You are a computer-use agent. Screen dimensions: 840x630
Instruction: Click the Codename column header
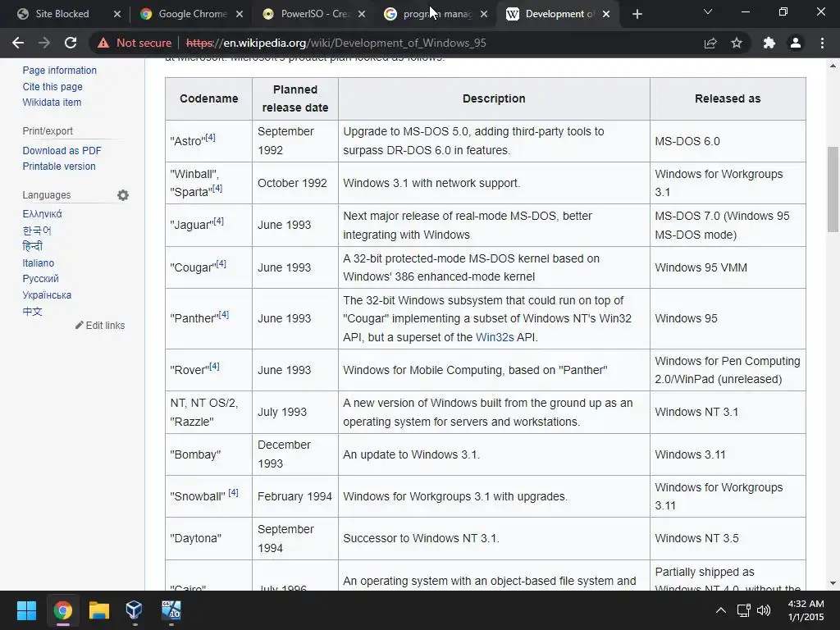tap(209, 98)
